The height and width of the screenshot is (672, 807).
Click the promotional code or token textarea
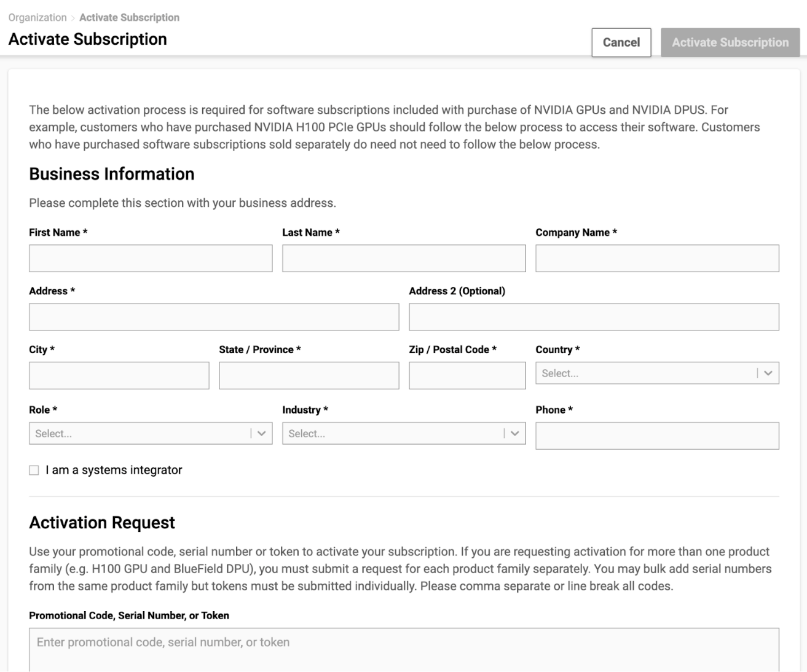click(404, 649)
